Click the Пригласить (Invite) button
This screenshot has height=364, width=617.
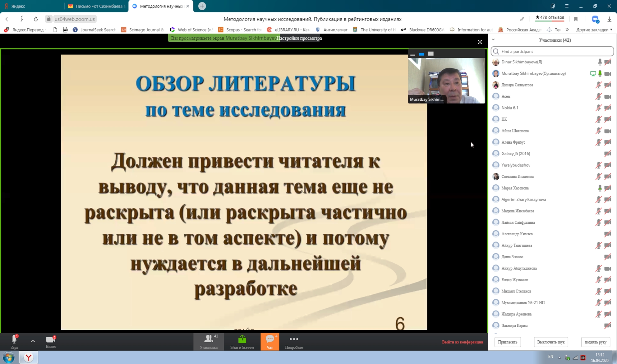pyautogui.click(x=507, y=342)
